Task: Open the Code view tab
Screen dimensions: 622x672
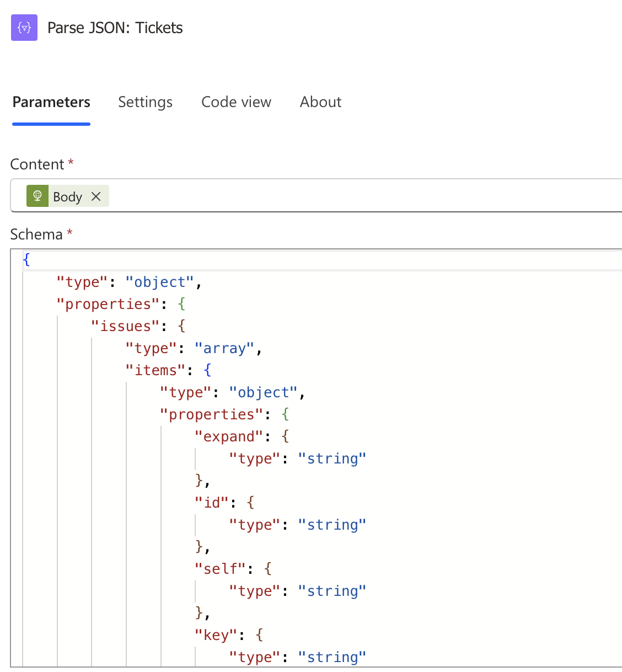Action: tap(237, 102)
